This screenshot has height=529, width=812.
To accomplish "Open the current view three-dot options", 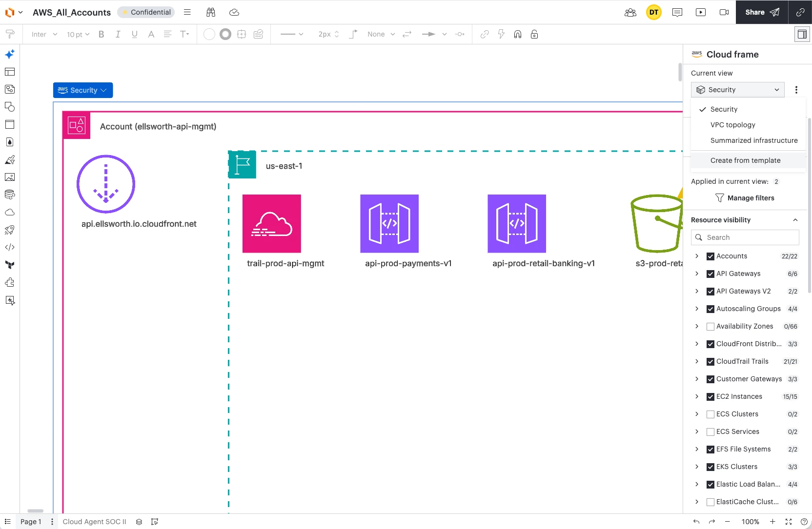I will tap(796, 90).
